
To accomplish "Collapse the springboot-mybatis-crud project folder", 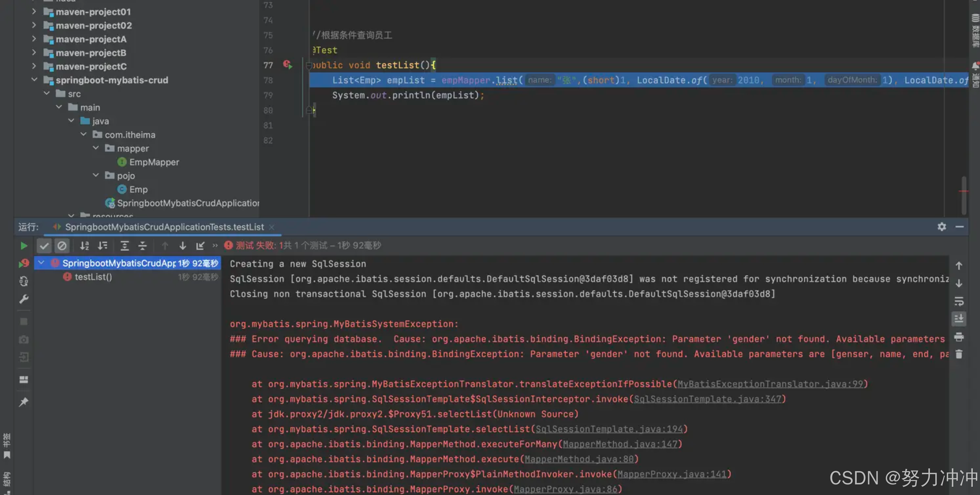I will coord(34,80).
